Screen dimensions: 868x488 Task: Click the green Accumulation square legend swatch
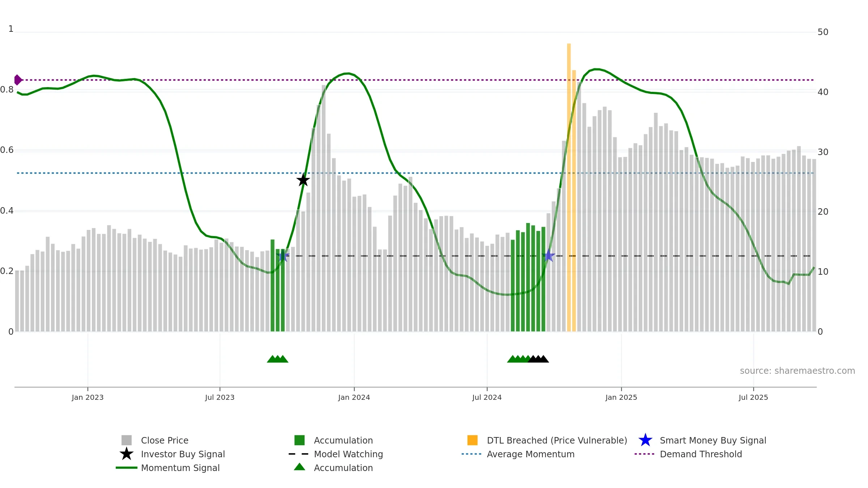coord(299,440)
